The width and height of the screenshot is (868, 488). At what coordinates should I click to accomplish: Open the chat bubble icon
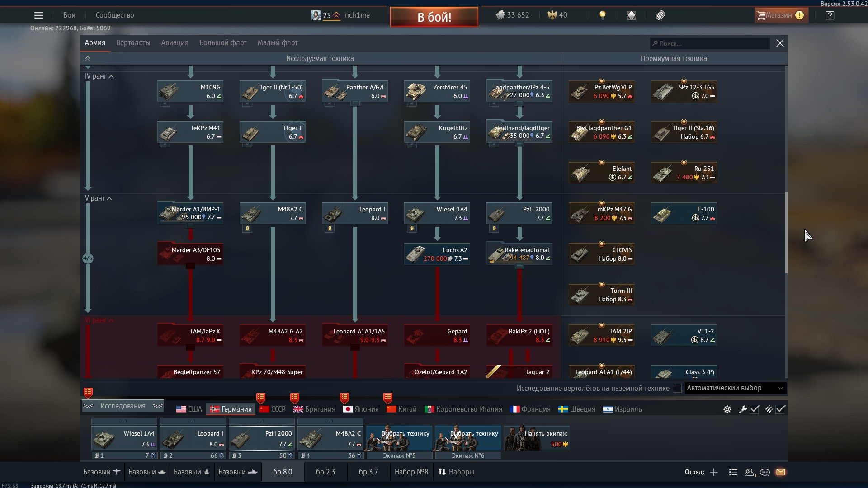(765, 472)
